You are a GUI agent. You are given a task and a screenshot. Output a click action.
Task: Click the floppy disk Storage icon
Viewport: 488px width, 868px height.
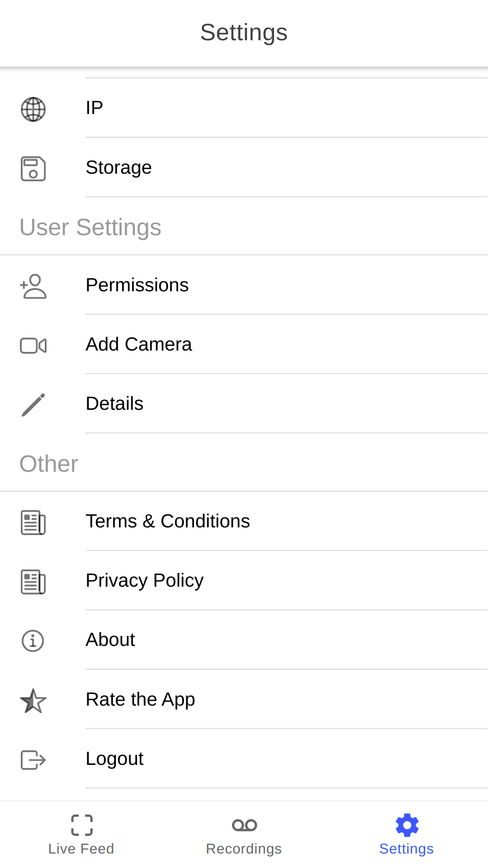(33, 169)
